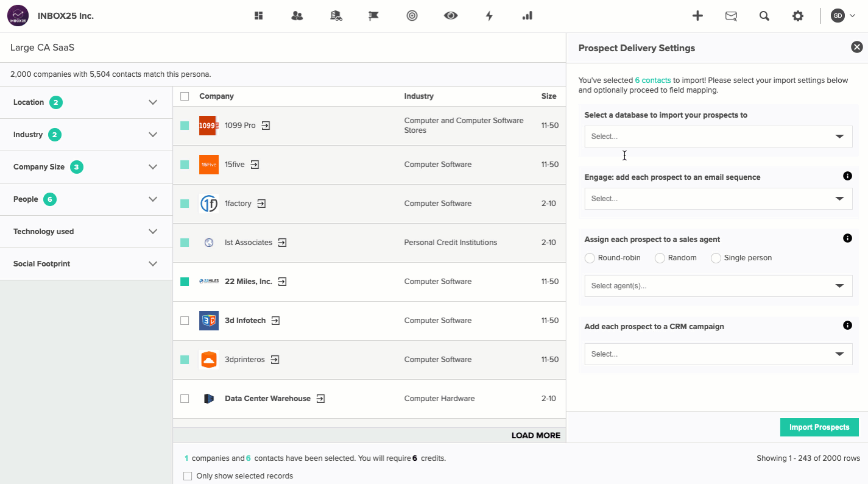The width and height of the screenshot is (868, 484).
Task: Open the settings gear icon
Action: coord(798,16)
